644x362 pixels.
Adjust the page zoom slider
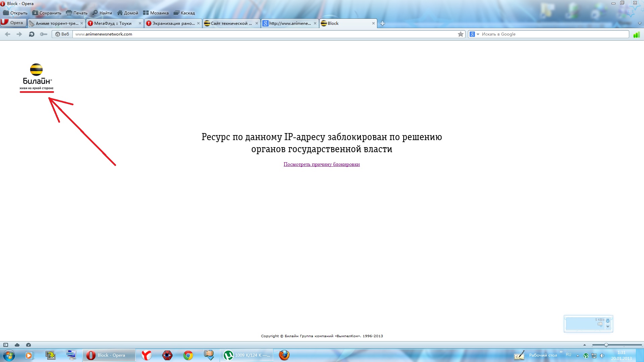[x=606, y=345]
